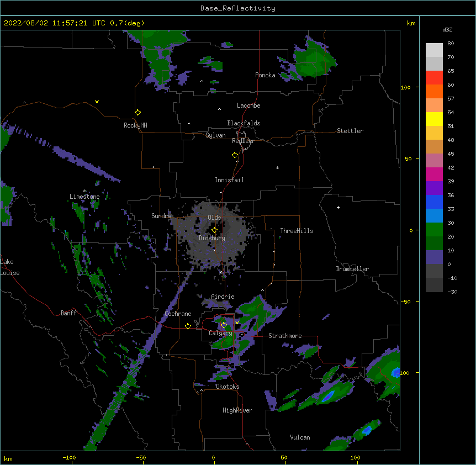The height and width of the screenshot is (465, 476).
Task: Click the RockyMH label
Action: pyautogui.click(x=135, y=125)
